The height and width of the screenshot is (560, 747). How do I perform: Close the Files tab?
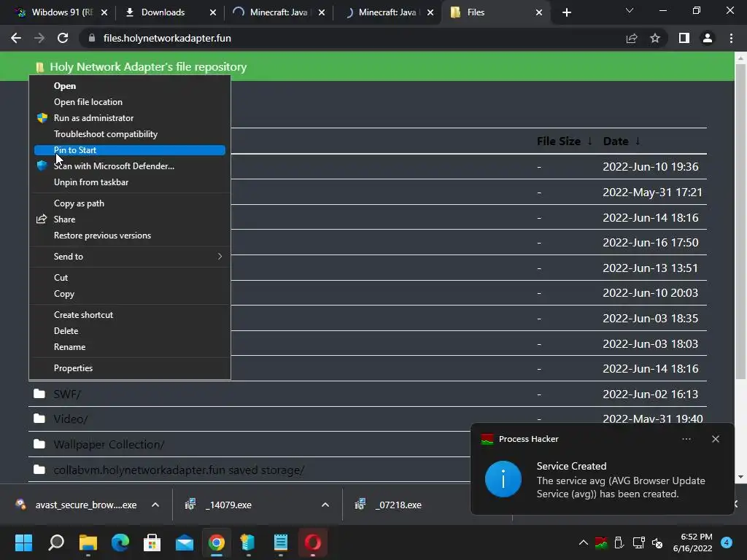click(x=539, y=12)
